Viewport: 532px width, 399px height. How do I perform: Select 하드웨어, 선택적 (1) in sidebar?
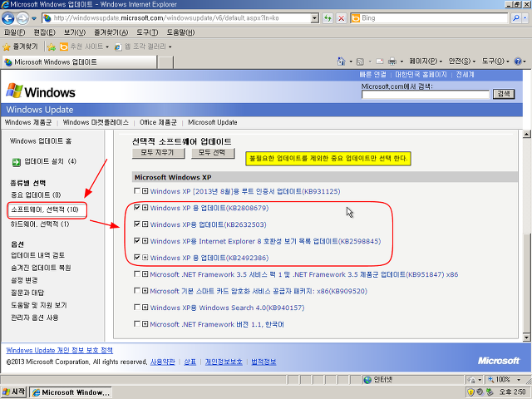[40, 224]
